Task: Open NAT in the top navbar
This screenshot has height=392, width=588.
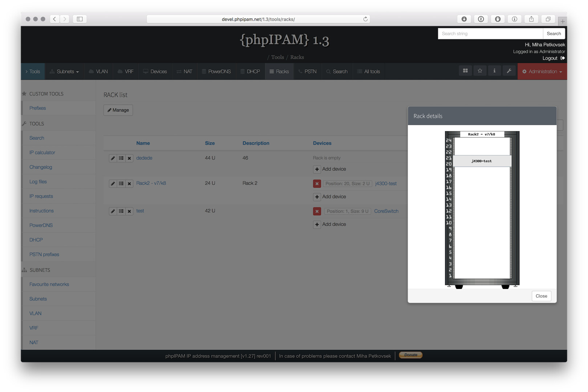Action: 184,72
